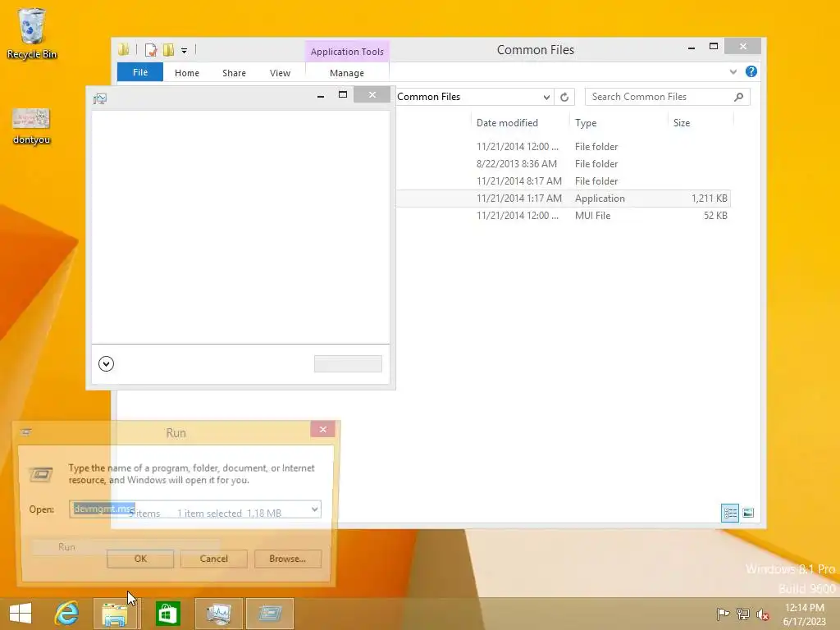Open the Manage ribbon tab

point(347,73)
